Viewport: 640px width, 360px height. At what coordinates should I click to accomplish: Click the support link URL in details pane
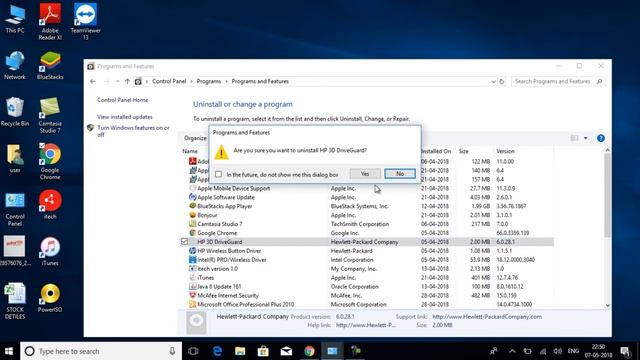click(x=487, y=317)
